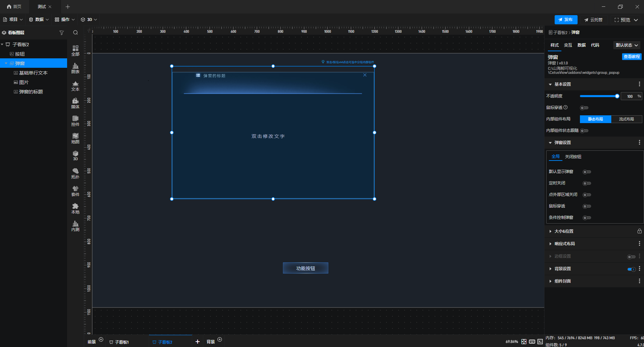This screenshot has width=644, height=347.
Task: Click the layer filter funnel icon
Action: point(61,33)
